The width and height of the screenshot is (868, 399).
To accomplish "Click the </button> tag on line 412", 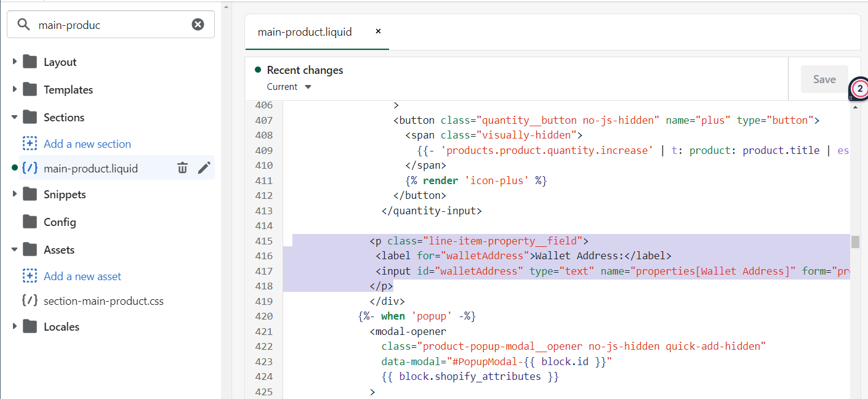I will click(420, 195).
